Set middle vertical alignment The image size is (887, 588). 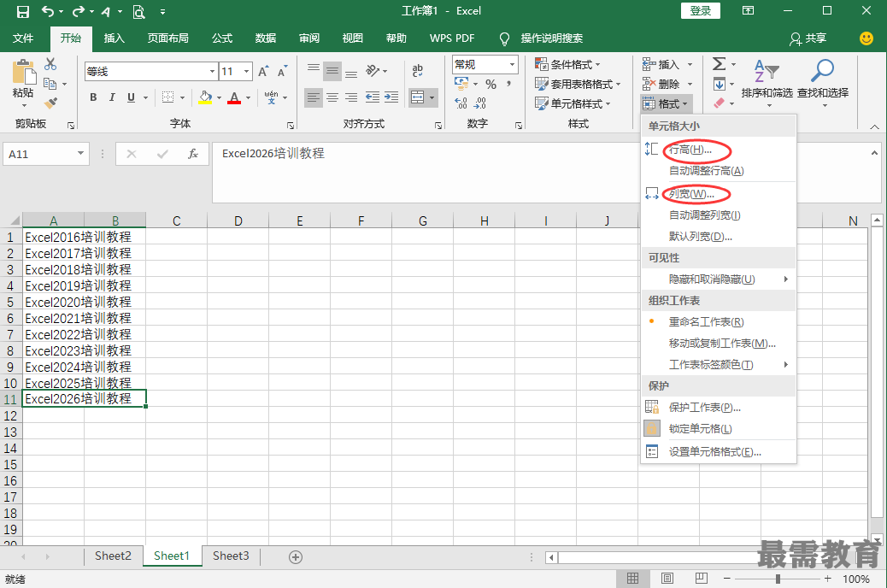[332, 71]
